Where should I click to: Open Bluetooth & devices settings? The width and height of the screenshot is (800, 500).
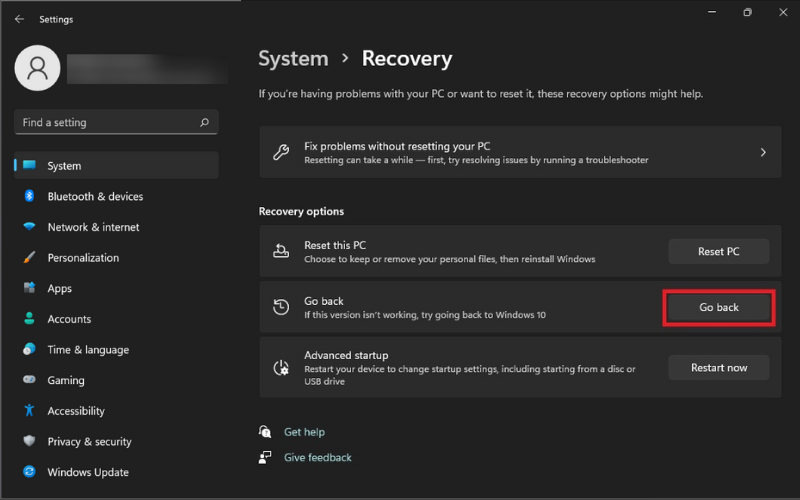click(x=116, y=196)
